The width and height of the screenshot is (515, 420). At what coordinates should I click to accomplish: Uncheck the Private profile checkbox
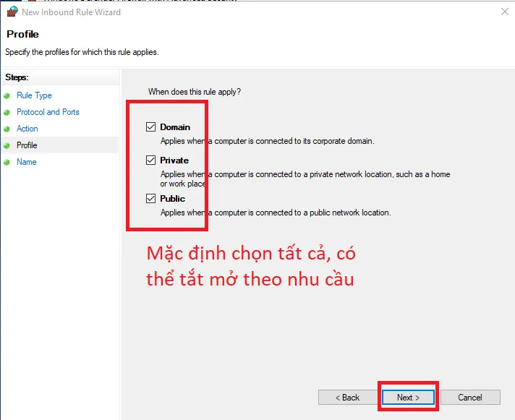coord(150,160)
